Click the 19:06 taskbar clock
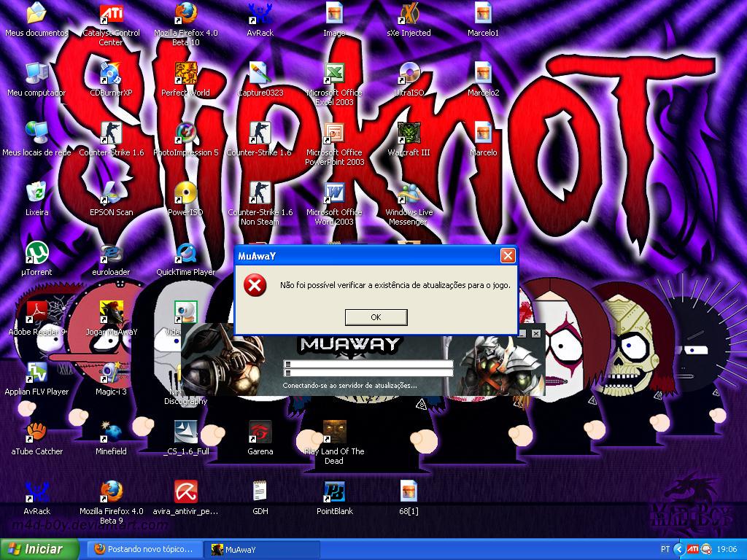 (x=727, y=549)
